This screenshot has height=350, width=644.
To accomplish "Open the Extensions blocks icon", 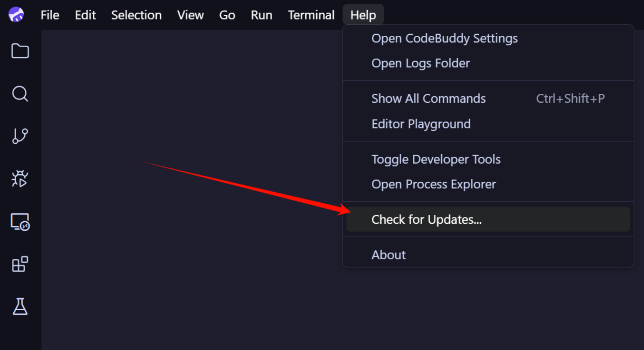I will point(20,264).
